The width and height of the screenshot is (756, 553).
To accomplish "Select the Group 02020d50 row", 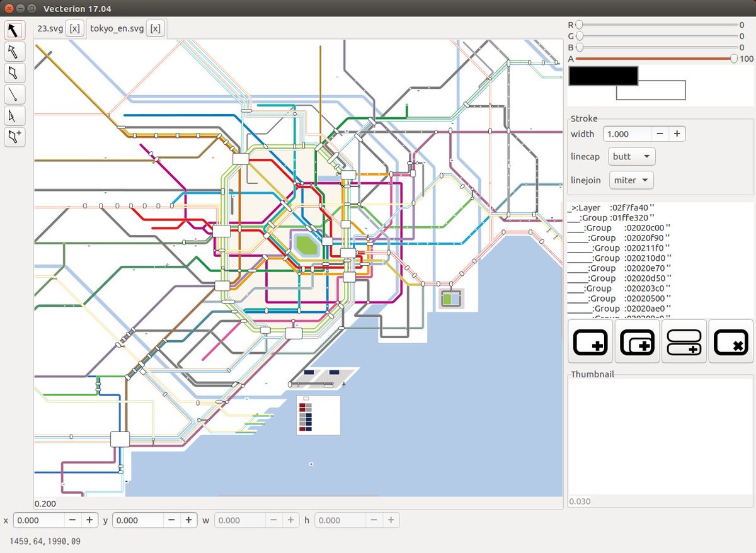I will (x=660, y=278).
